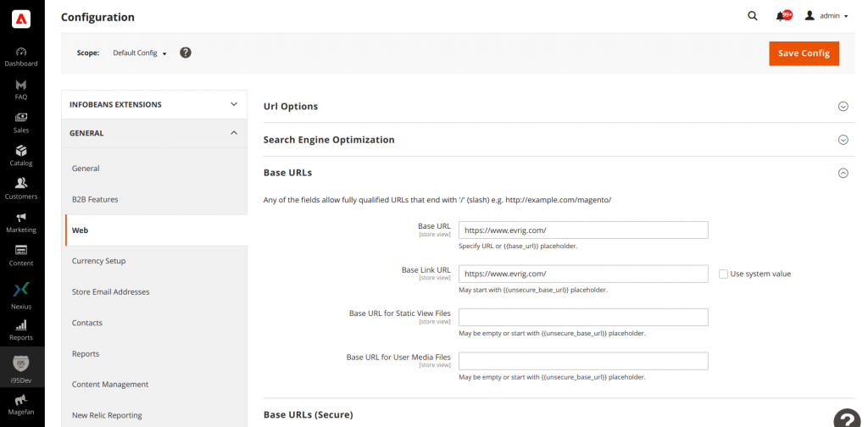868x427 pixels.
Task: Click the bottom-right help bubble icon
Action: coord(845,419)
